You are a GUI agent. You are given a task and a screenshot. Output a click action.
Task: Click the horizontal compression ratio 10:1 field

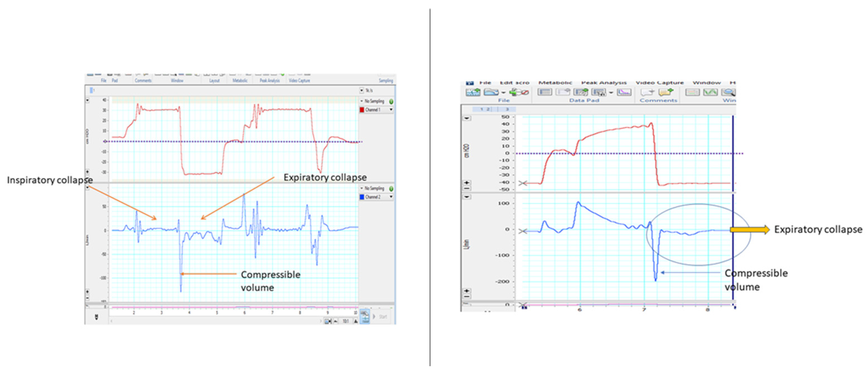point(345,321)
